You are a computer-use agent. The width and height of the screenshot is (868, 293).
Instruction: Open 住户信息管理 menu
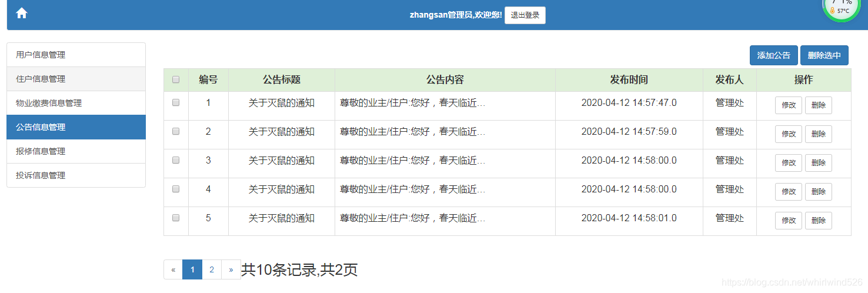[76, 79]
